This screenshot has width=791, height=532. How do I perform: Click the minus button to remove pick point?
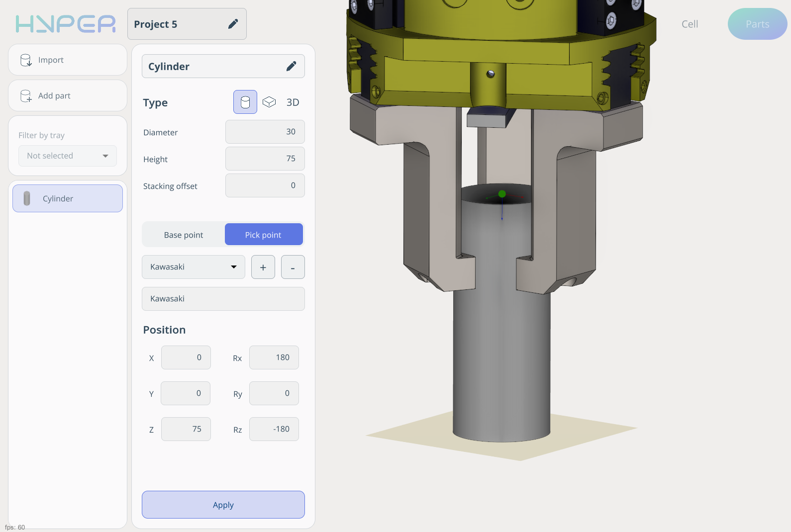[293, 267]
